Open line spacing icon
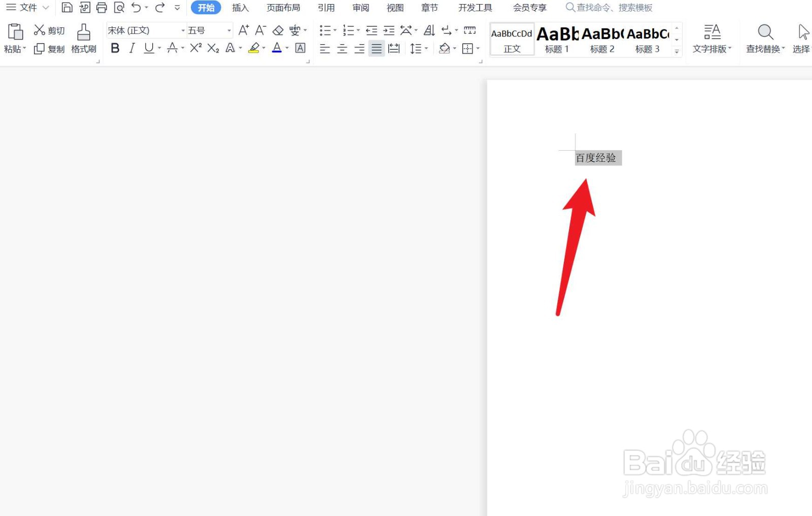Image resolution: width=812 pixels, height=516 pixels. [416, 49]
